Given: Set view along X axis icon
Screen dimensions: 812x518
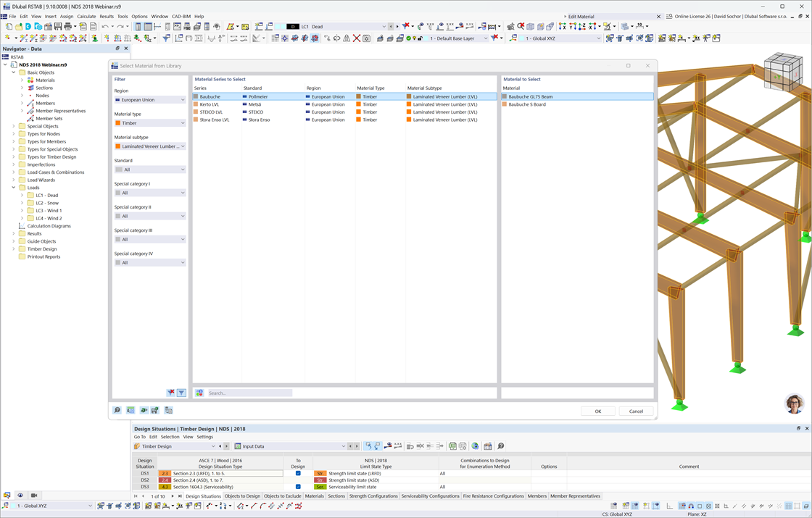Looking at the screenshot, I should click(562, 26).
